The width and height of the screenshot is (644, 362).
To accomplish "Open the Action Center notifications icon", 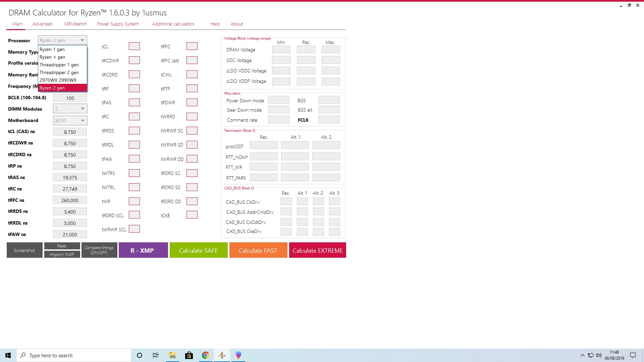I will pos(633,355).
